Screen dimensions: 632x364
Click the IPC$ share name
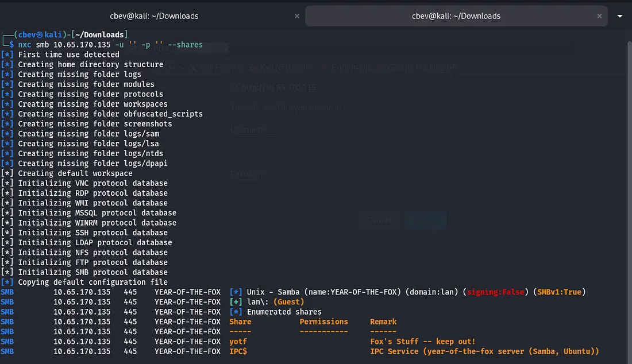click(x=238, y=351)
